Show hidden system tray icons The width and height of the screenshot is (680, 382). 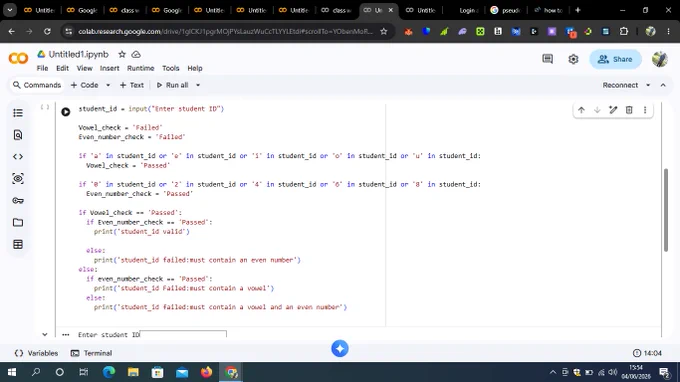point(552,372)
